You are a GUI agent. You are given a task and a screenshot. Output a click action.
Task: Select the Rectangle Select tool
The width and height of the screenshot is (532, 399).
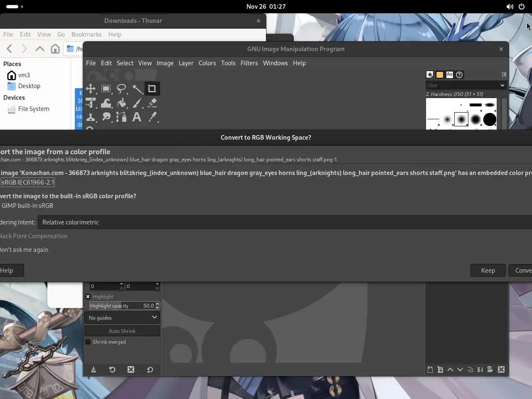pyautogui.click(x=106, y=89)
